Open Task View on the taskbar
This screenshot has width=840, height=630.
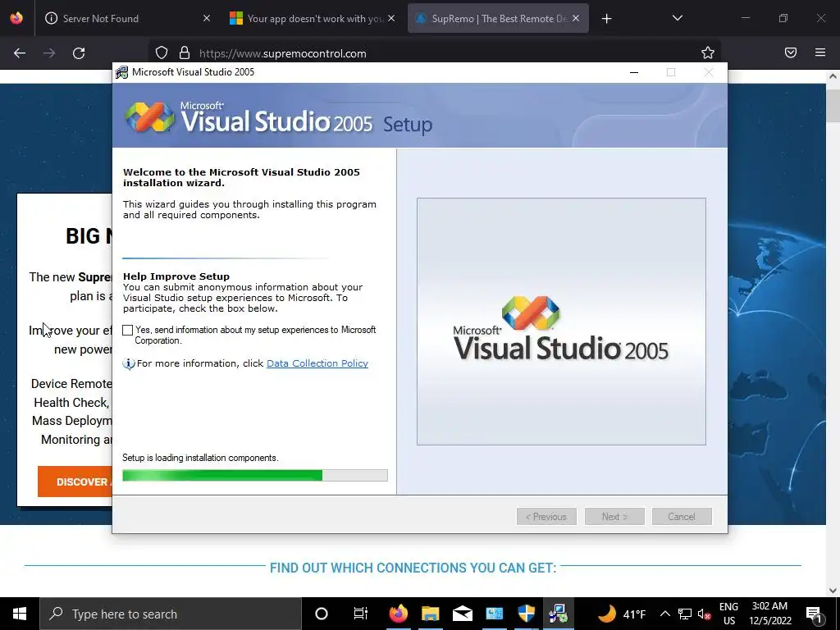click(361, 614)
